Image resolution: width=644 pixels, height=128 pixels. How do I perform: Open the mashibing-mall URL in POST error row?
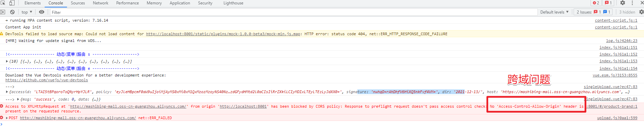[x=78, y=118]
